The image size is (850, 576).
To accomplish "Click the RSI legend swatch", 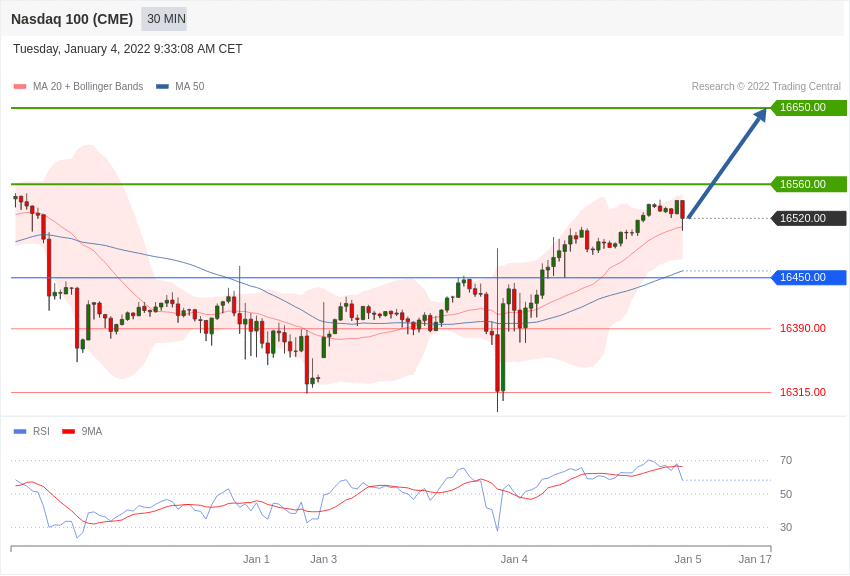I will 20,432.
